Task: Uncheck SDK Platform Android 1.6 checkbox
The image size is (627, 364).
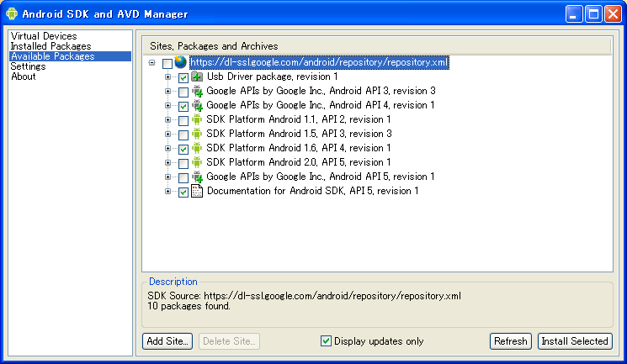Action: (x=183, y=149)
